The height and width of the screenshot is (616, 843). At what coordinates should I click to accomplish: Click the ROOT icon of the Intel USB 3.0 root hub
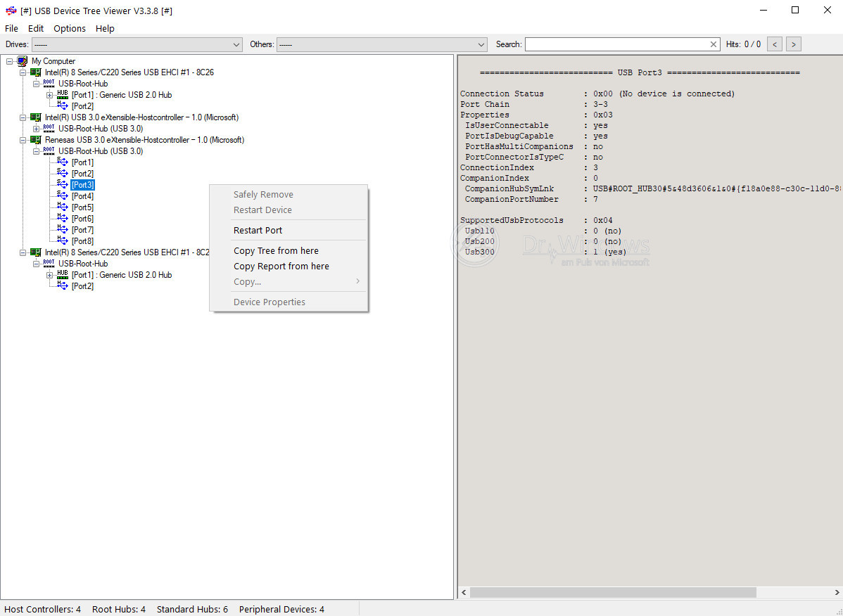[x=49, y=129]
